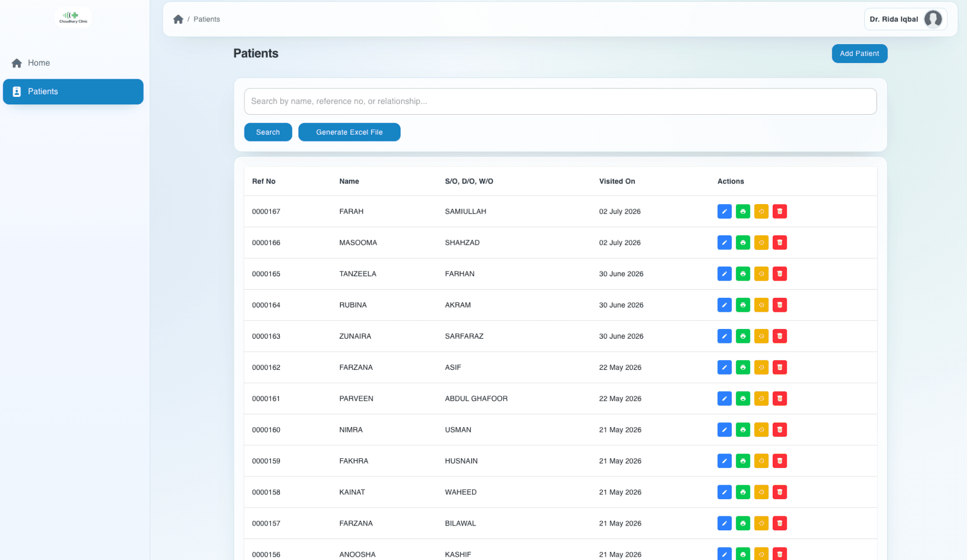Image resolution: width=967 pixels, height=560 pixels.
Task: Edit patient FARAH record
Action: 724,212
